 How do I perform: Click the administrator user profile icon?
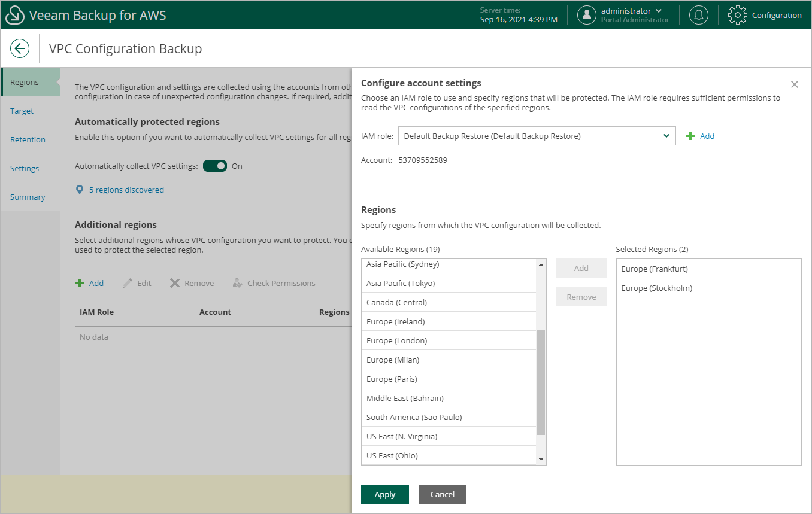pos(587,14)
